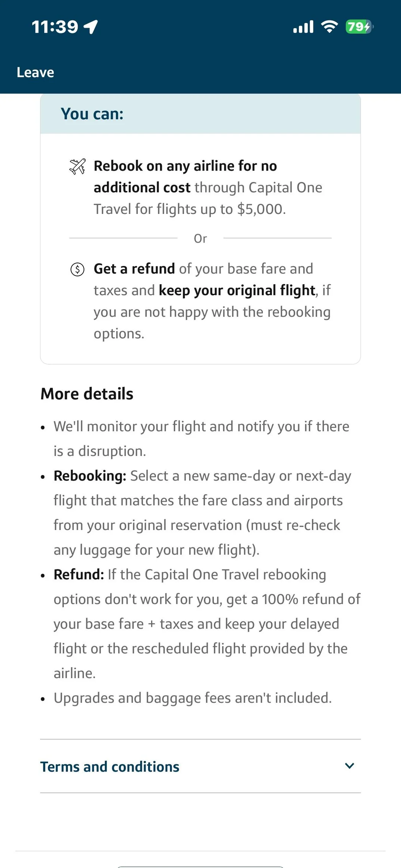401x868 pixels.
Task: Tap the 11:39 clock in status bar
Action: click(55, 27)
